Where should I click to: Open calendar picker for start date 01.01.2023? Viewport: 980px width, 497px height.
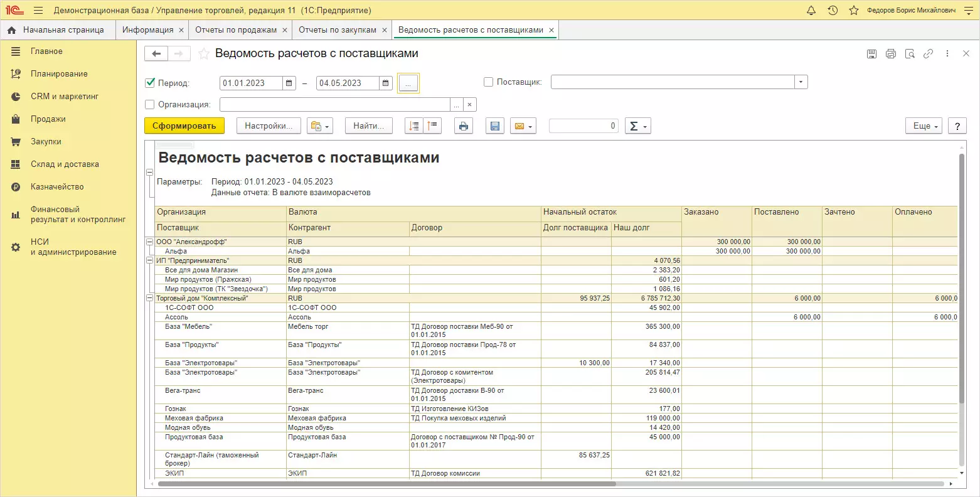pos(289,83)
